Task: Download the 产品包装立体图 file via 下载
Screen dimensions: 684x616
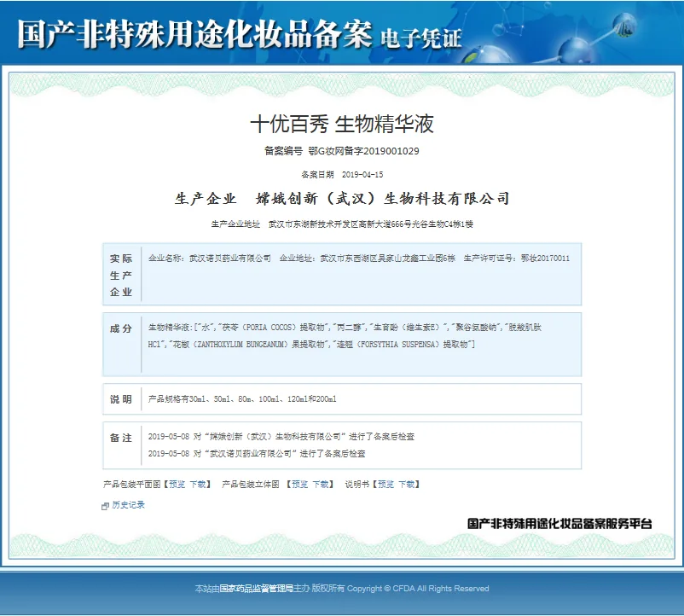Action: click(321, 485)
